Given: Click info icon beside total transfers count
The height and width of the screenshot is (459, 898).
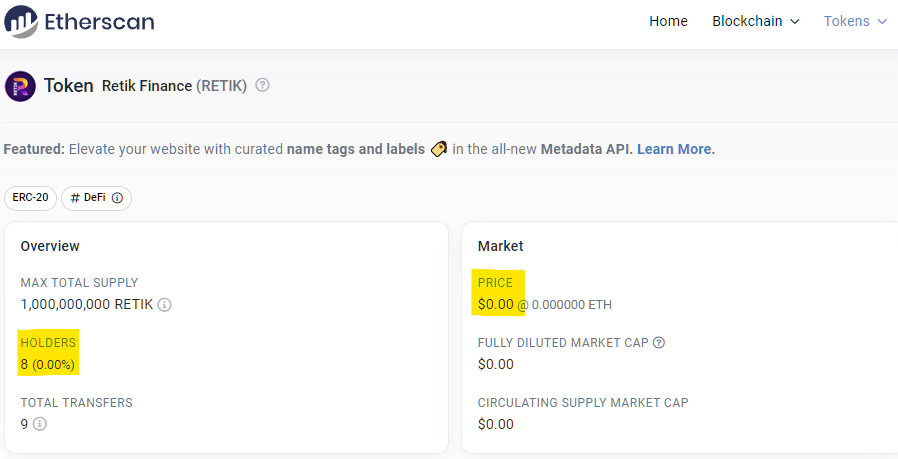Looking at the screenshot, I should (40, 424).
